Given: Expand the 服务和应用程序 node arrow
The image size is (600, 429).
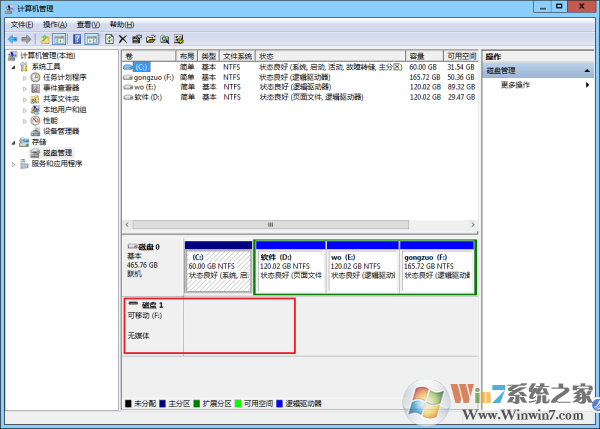Looking at the screenshot, I should click(x=13, y=164).
